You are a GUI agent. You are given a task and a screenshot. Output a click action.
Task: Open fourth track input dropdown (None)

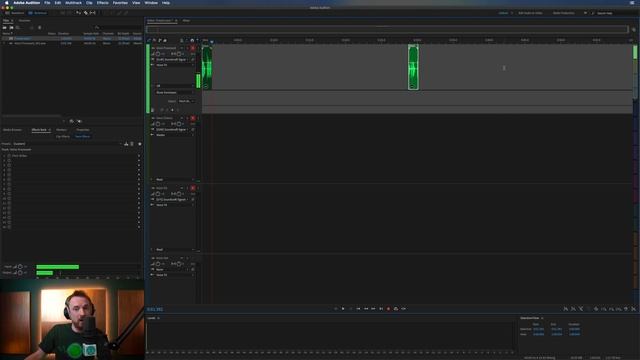point(172,269)
